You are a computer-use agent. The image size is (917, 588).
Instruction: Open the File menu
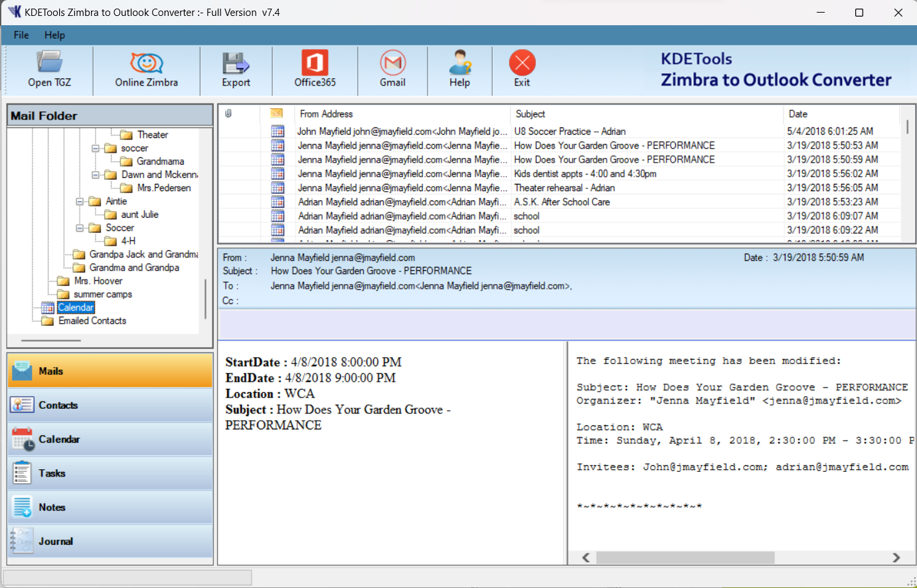pos(21,35)
